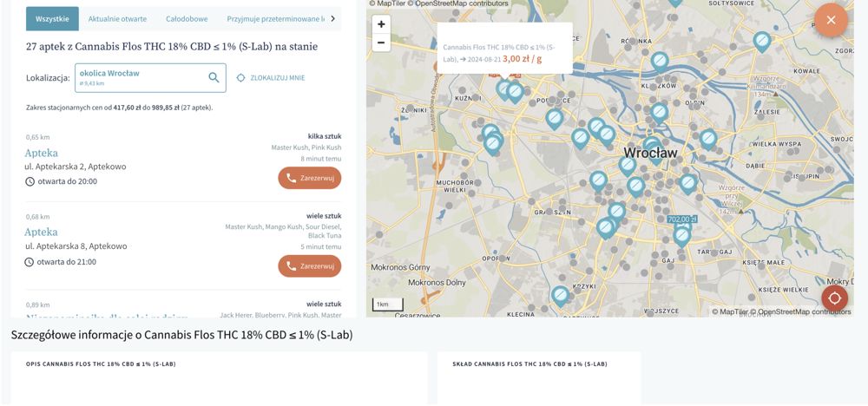Click the Wrocław city label on the map
Image resolution: width=868 pixels, height=406 pixels.
click(650, 153)
